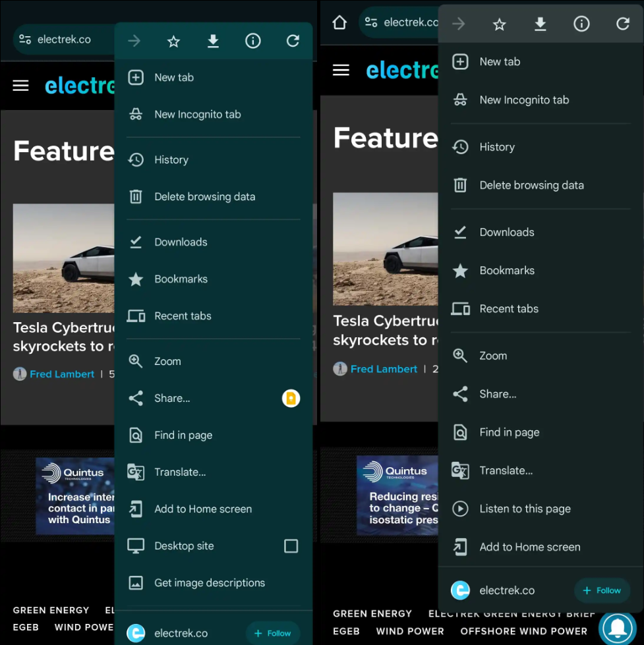644x645 pixels.
Task: Bookmark page with star icon in right menu
Action: click(x=499, y=24)
